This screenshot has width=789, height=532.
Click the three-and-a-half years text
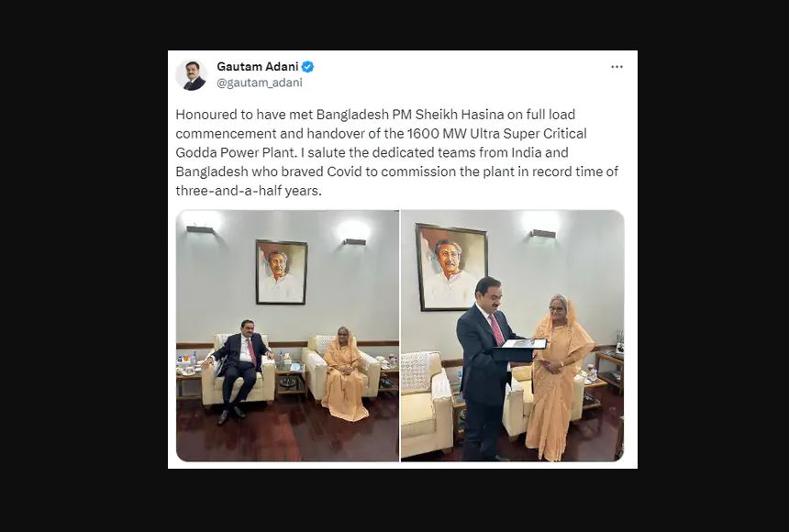coord(248,191)
